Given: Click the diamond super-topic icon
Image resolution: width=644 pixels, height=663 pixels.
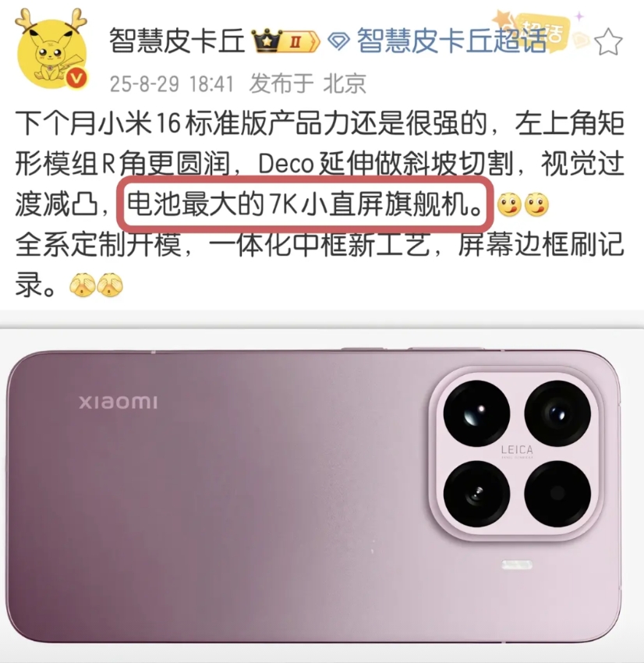Looking at the screenshot, I should (338, 41).
